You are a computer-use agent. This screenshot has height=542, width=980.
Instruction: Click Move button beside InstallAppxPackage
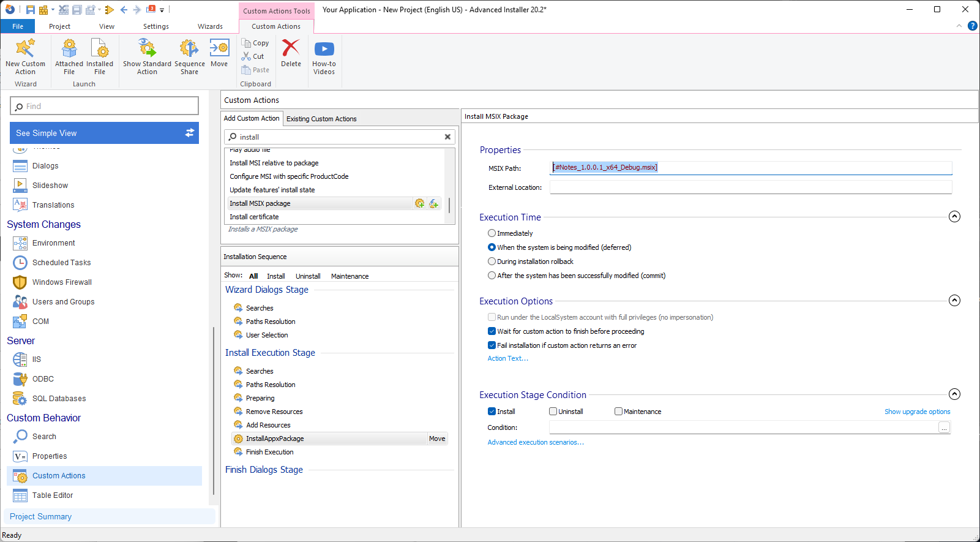click(x=437, y=438)
